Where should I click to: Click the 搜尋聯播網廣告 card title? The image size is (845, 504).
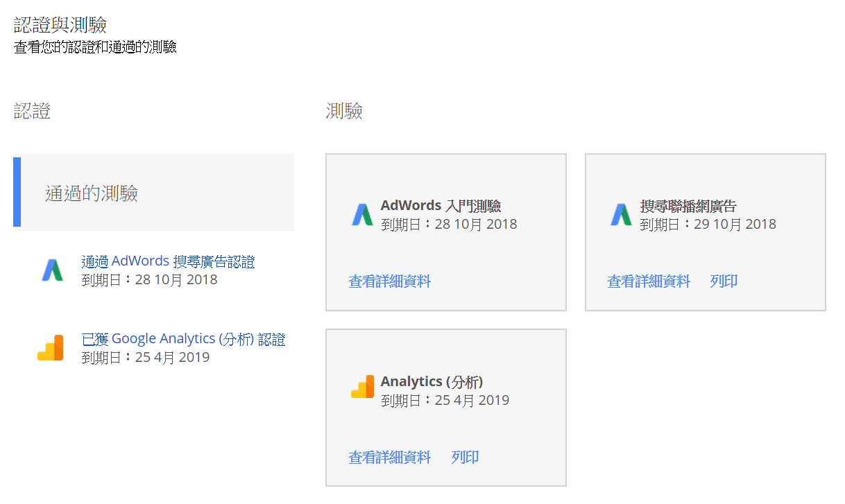688,206
